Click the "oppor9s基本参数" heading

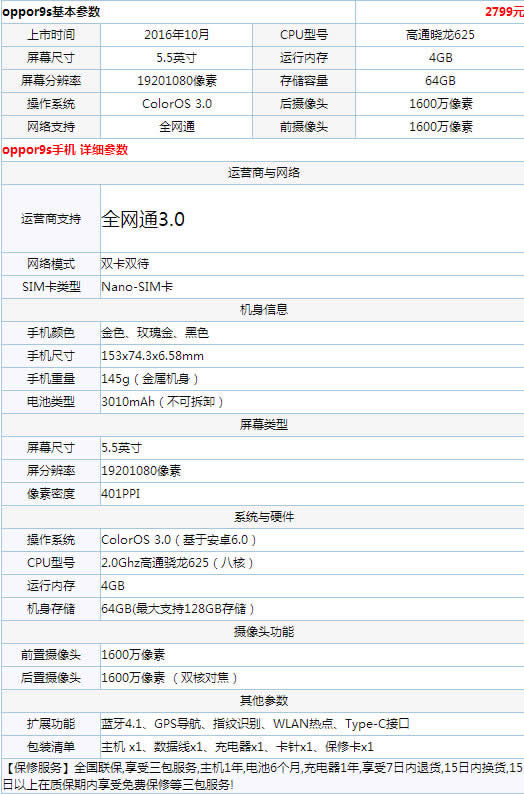pos(51,12)
